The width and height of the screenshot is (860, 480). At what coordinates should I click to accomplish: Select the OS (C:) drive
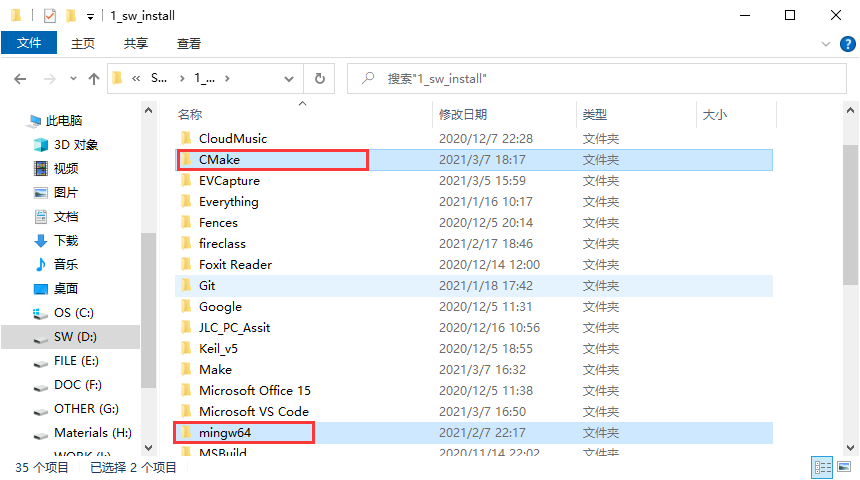tap(73, 313)
